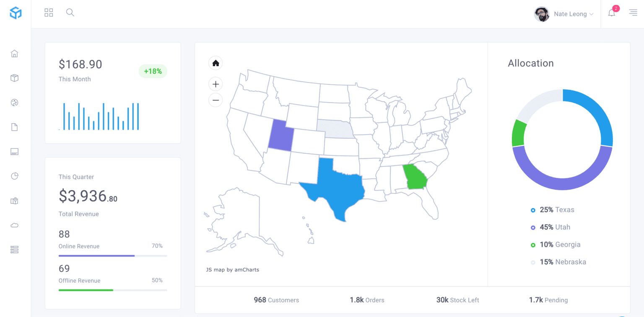Reset the map view with the home button
The height and width of the screenshot is (317, 644).
(216, 63)
